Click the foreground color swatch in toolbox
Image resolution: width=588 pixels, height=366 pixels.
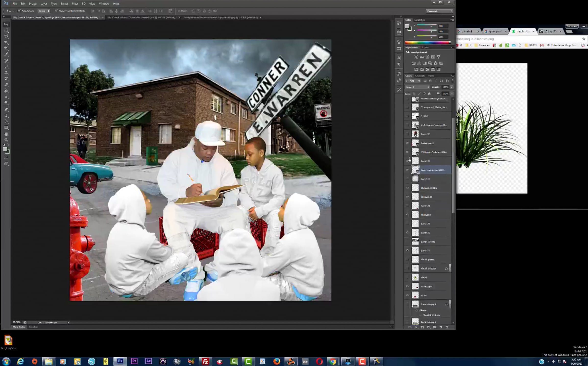5,149
